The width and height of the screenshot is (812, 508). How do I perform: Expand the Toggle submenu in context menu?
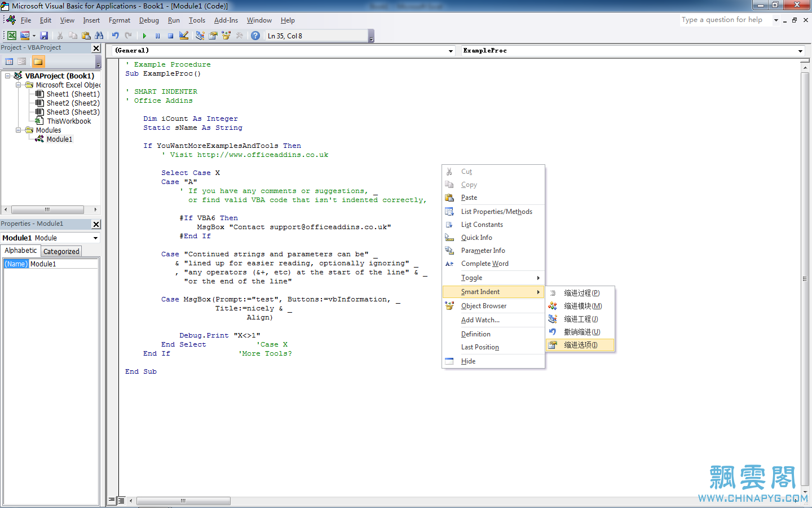pyautogui.click(x=493, y=278)
